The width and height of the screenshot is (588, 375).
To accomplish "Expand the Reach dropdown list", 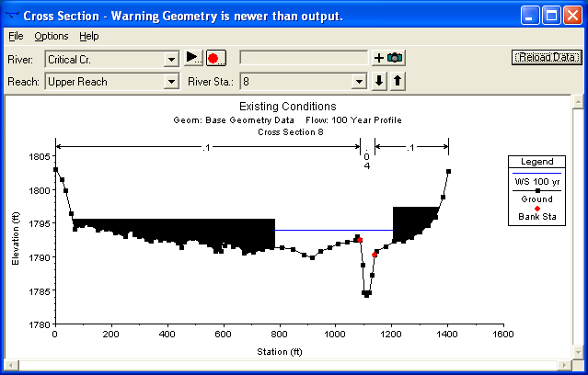I will tap(170, 81).
